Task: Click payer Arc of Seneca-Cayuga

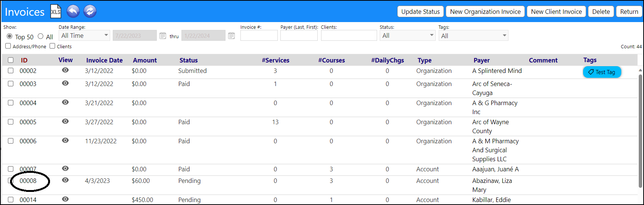Action: 492,88
